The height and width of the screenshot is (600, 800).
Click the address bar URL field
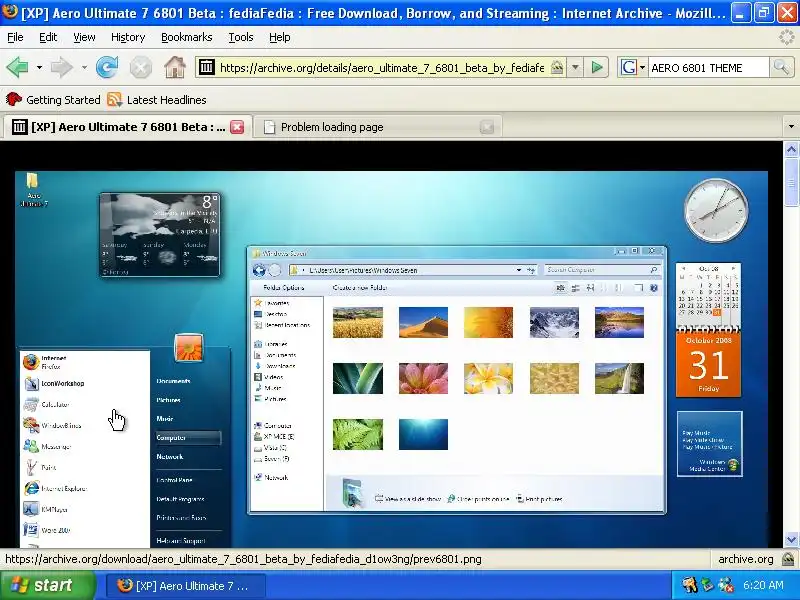(382, 67)
